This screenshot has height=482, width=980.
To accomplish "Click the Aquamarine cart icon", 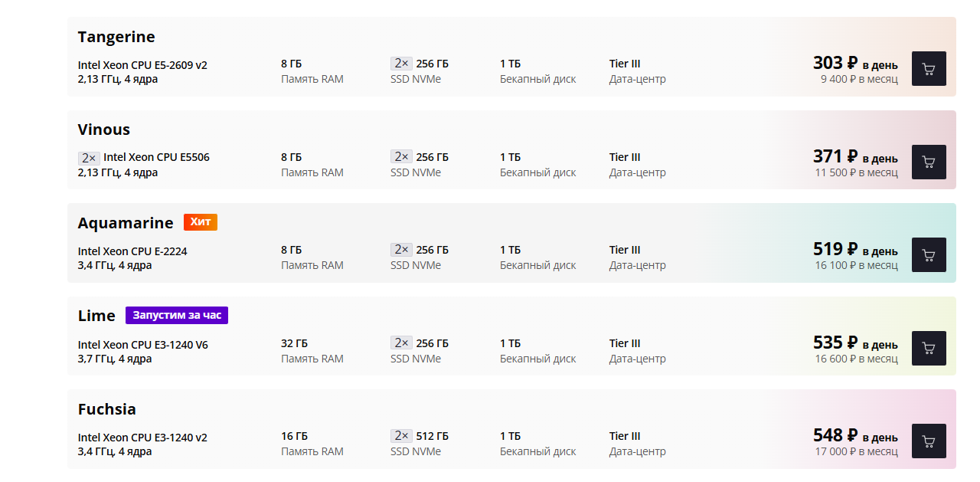I will pos(929,255).
